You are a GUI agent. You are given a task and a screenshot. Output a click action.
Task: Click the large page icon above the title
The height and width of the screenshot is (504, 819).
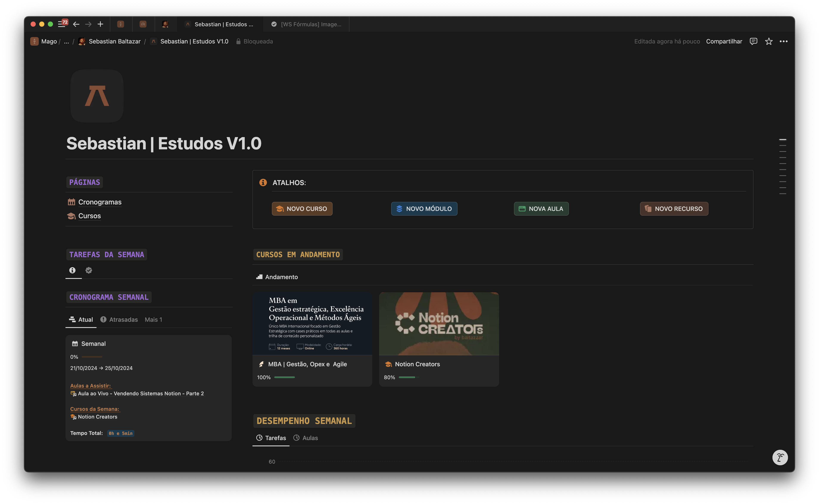pyautogui.click(x=97, y=96)
